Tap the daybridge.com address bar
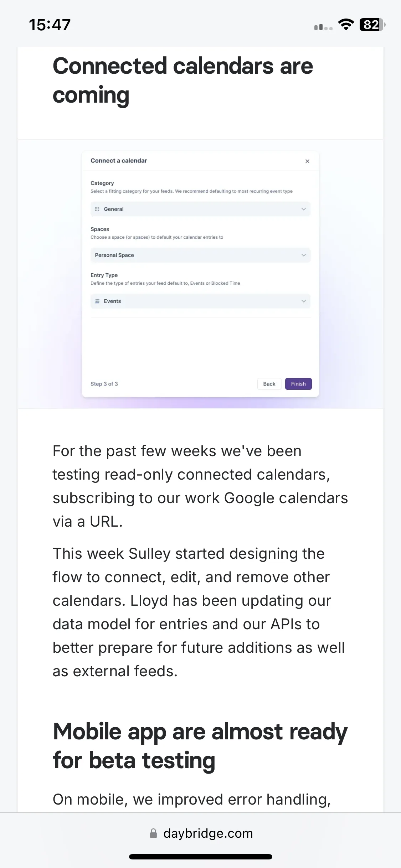Image resolution: width=401 pixels, height=868 pixels. (x=201, y=833)
